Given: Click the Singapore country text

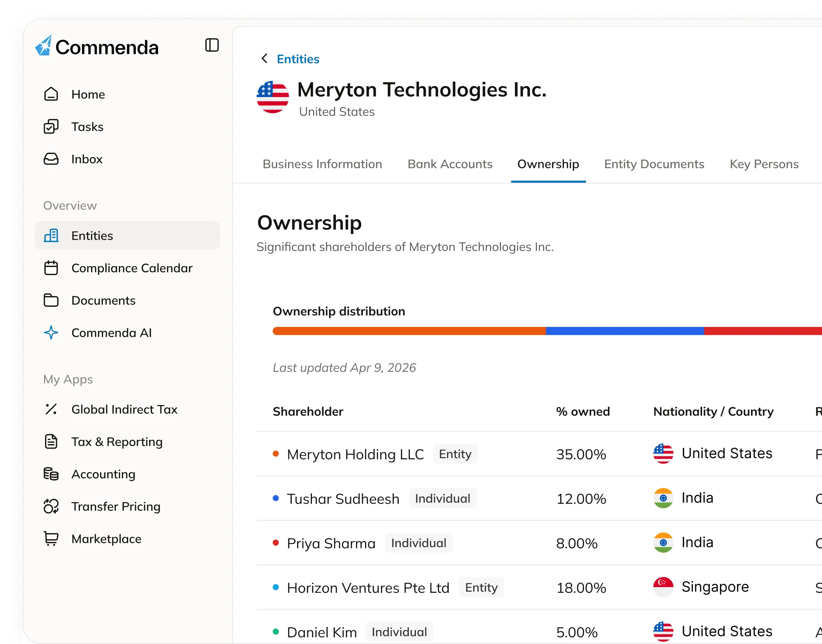Looking at the screenshot, I should (x=715, y=587).
